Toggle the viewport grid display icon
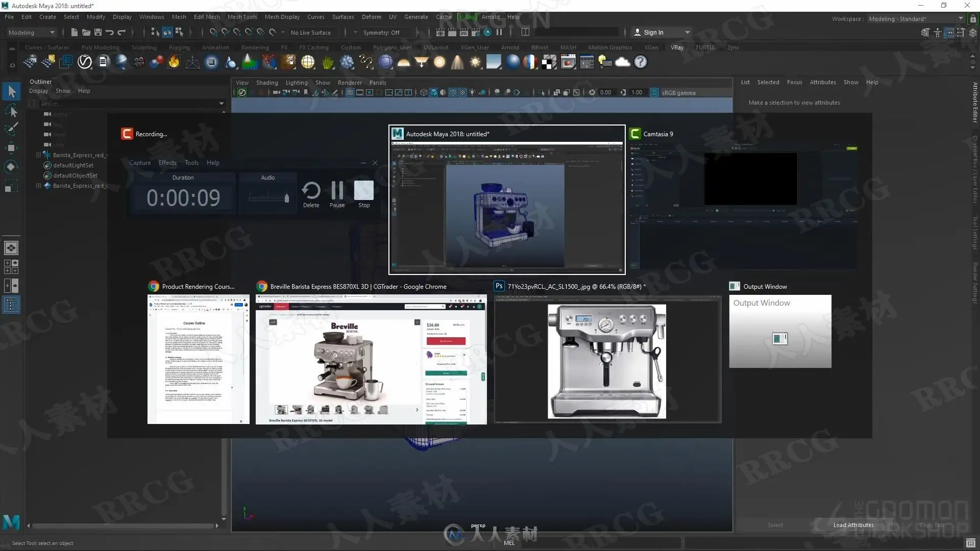The width and height of the screenshot is (980, 551). 350,92
